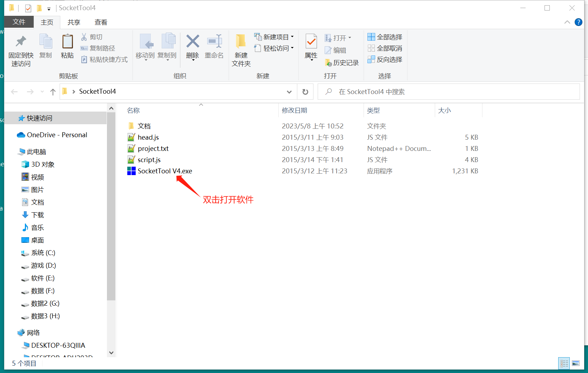
Task: Click History (历史记录) button
Action: tap(342, 63)
